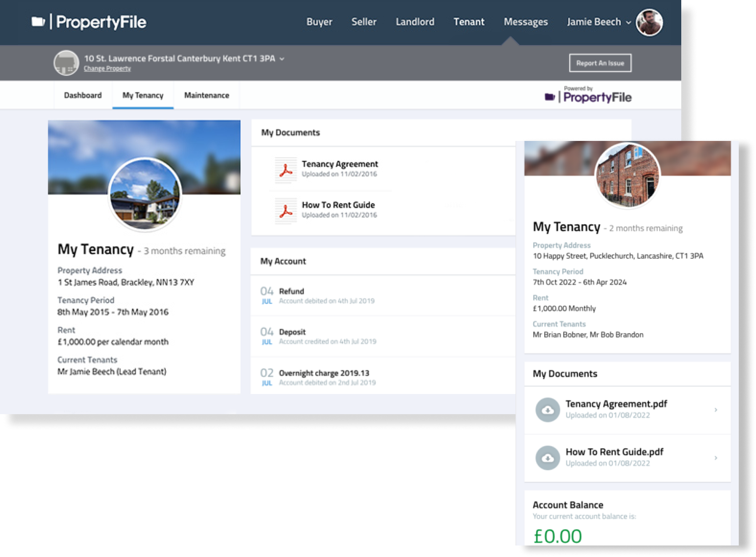Viewport: 756px width, 557px height.
Task: Switch to the Dashboard tab
Action: [83, 95]
